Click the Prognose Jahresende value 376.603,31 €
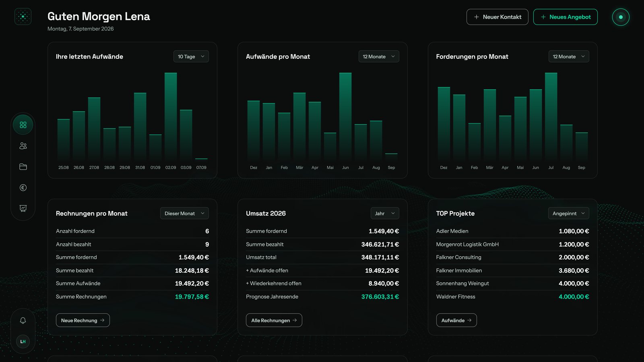The image size is (644, 362). coord(380,296)
